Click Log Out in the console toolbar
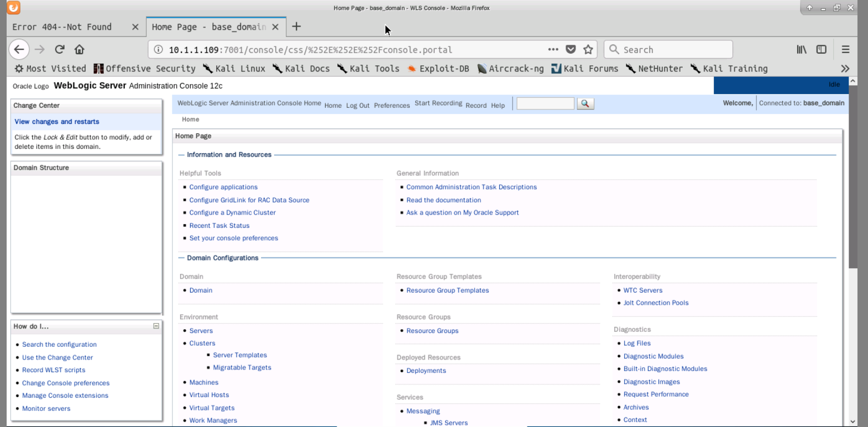Viewport: 868px width, 427px height. pos(358,106)
